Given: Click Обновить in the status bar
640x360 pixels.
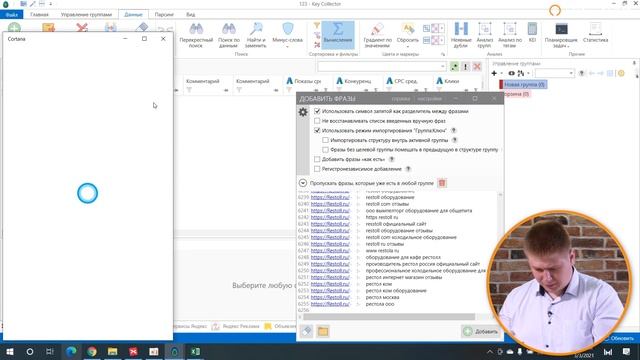Looking at the screenshot, I should tap(622, 338).
